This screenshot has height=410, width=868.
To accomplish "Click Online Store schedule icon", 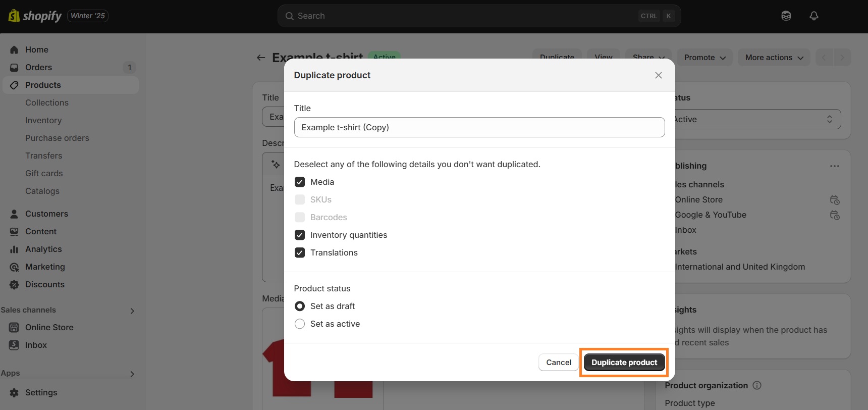I will (835, 200).
